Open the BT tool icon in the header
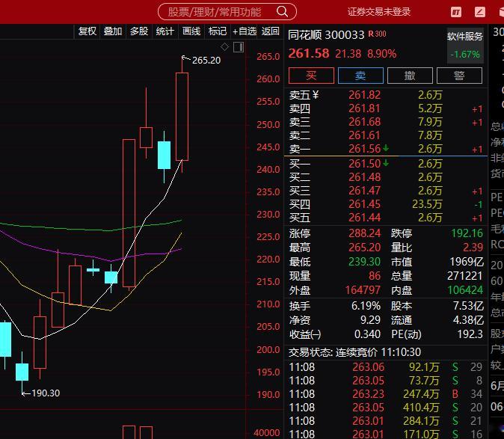Image resolution: width=504 pixels, height=439 pixels. 456,12
